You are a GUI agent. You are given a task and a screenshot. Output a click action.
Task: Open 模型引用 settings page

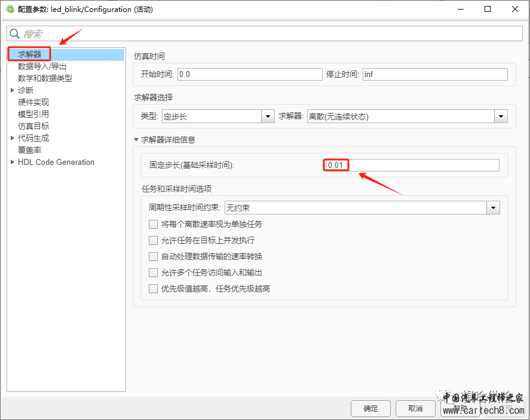click(x=33, y=114)
